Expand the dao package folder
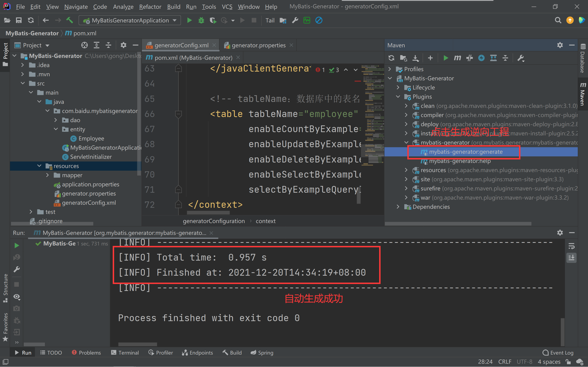 click(x=56, y=120)
